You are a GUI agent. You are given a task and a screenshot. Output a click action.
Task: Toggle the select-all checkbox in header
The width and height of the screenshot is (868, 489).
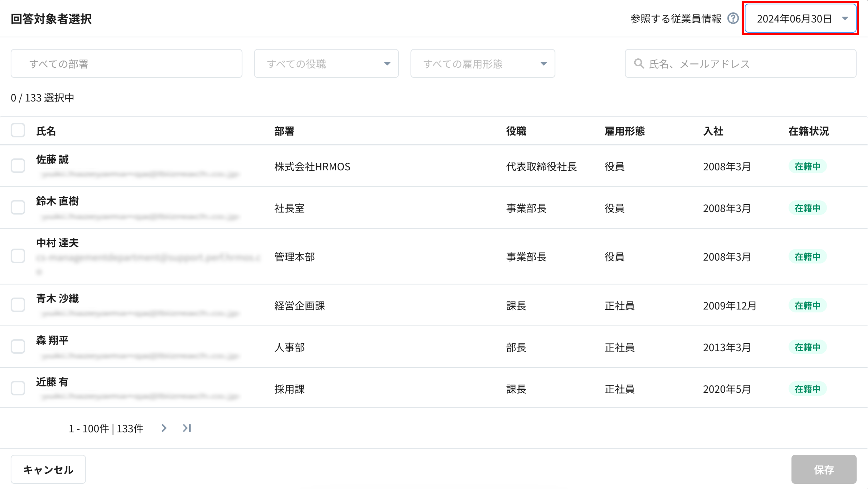[x=18, y=130]
